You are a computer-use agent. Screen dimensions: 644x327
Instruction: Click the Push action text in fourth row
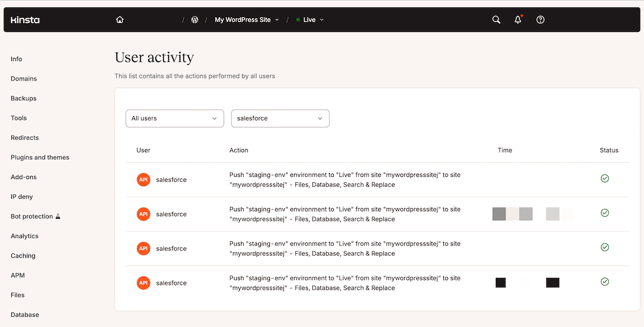[x=345, y=283]
